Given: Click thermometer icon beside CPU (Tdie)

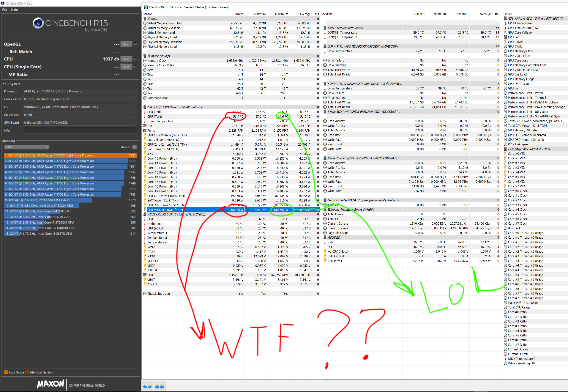Looking at the screenshot, I should pos(145,117).
